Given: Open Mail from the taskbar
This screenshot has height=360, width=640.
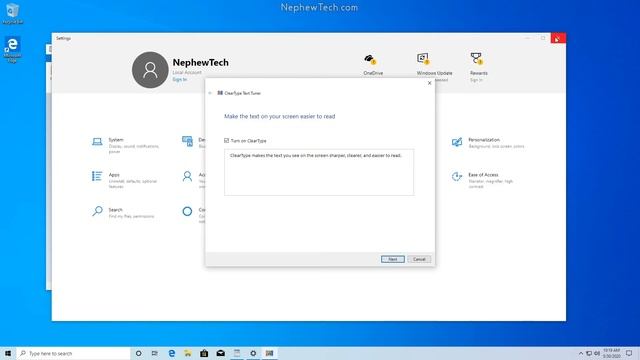Looking at the screenshot, I should coord(220,353).
